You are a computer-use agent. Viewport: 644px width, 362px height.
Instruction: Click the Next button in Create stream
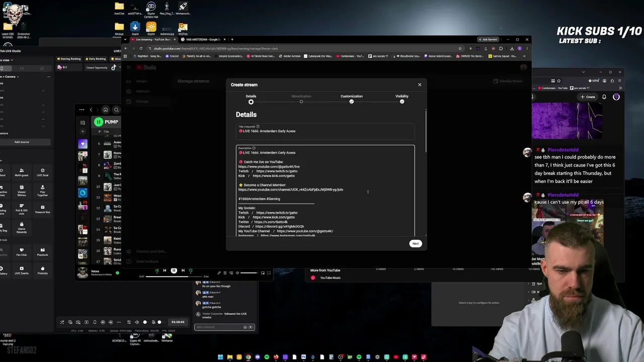416,243
